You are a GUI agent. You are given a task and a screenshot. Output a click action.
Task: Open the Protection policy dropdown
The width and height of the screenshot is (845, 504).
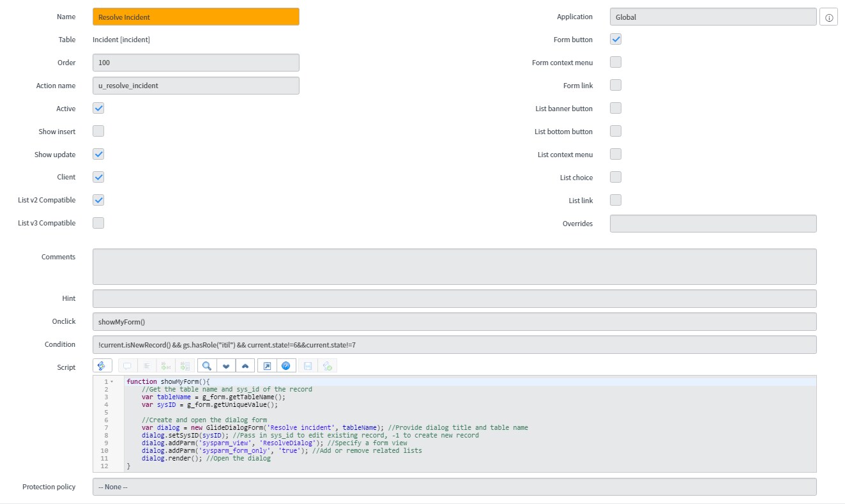[455, 487]
